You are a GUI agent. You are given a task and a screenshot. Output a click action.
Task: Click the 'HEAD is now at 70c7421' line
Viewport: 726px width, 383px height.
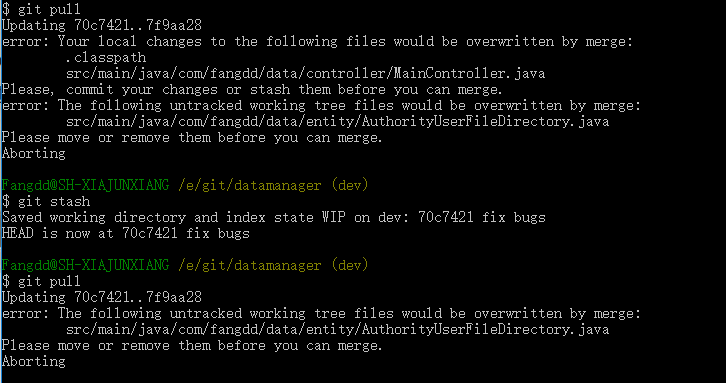coord(125,233)
